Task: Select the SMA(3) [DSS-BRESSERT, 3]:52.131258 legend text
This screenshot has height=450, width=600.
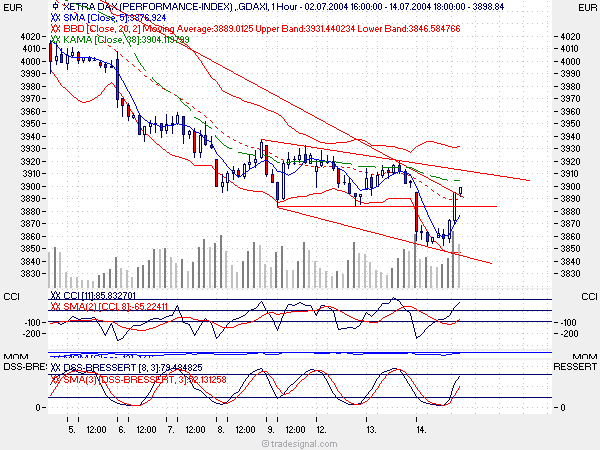Action: coord(145,379)
